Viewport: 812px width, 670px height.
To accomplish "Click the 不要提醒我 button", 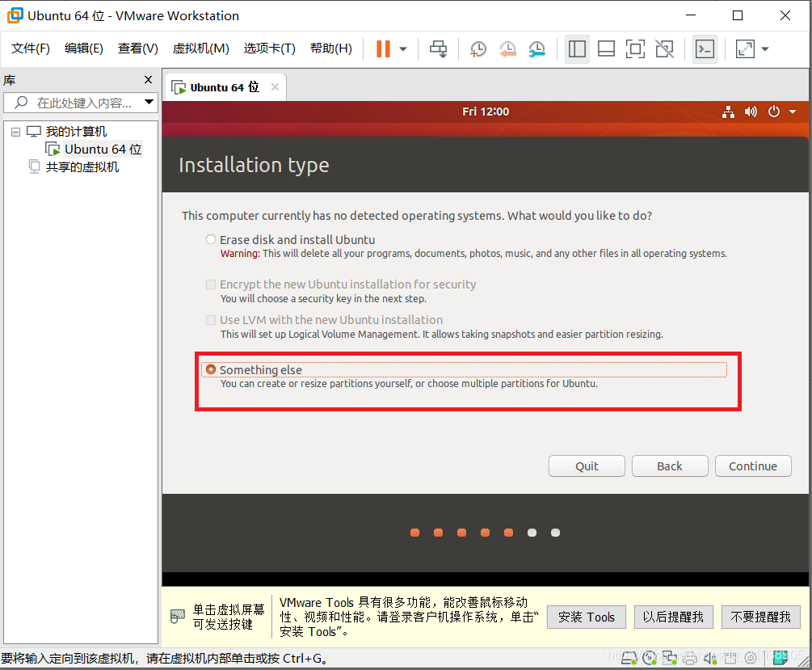I will point(760,617).
